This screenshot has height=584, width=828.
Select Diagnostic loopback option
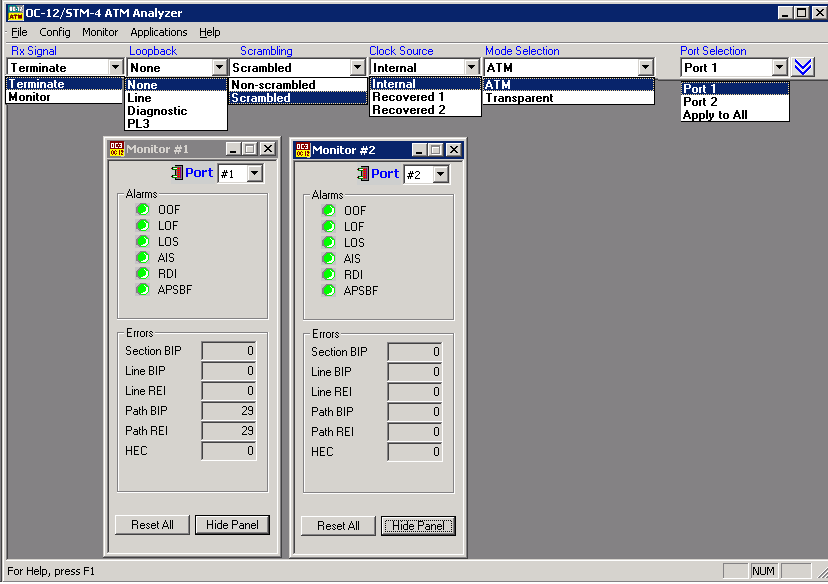[x=176, y=111]
